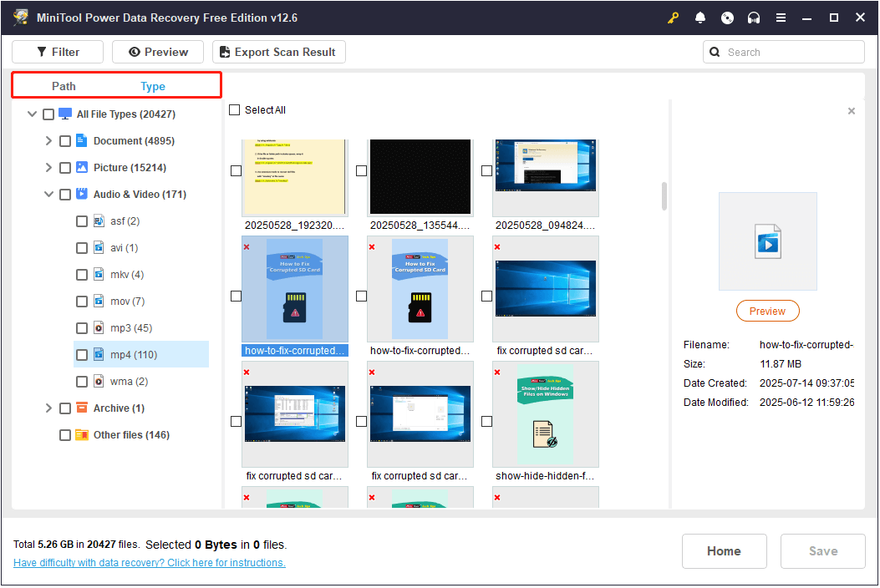The image size is (880, 588).
Task: Check the Select All checkbox
Action: (x=234, y=109)
